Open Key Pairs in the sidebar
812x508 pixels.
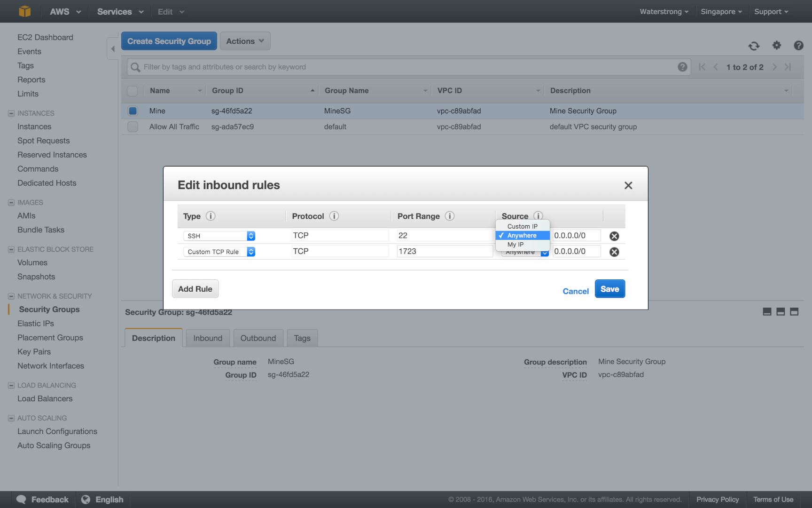[34, 352]
